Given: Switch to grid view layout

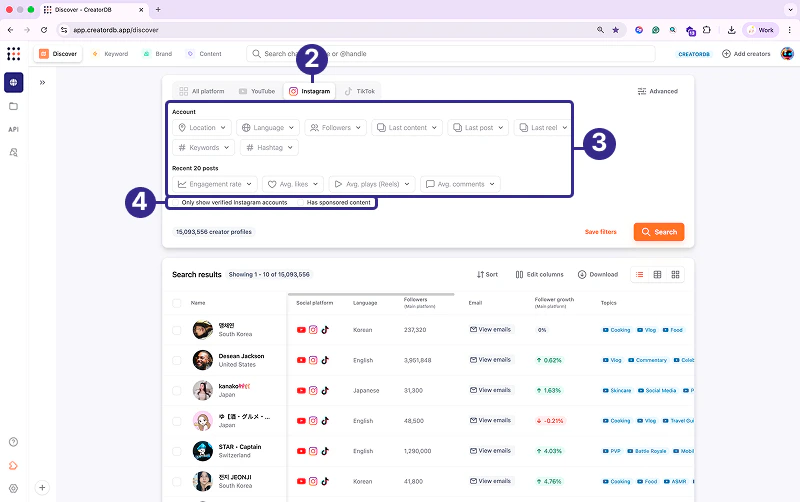Looking at the screenshot, I should (675, 274).
